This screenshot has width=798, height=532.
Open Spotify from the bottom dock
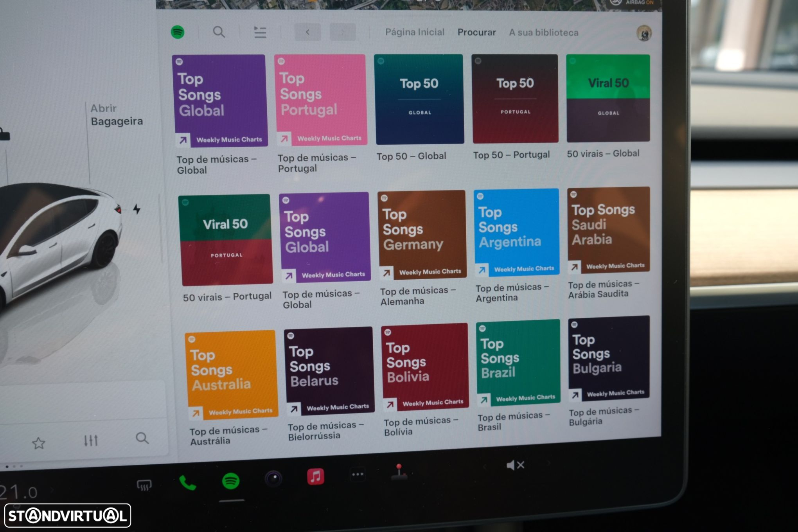231,481
